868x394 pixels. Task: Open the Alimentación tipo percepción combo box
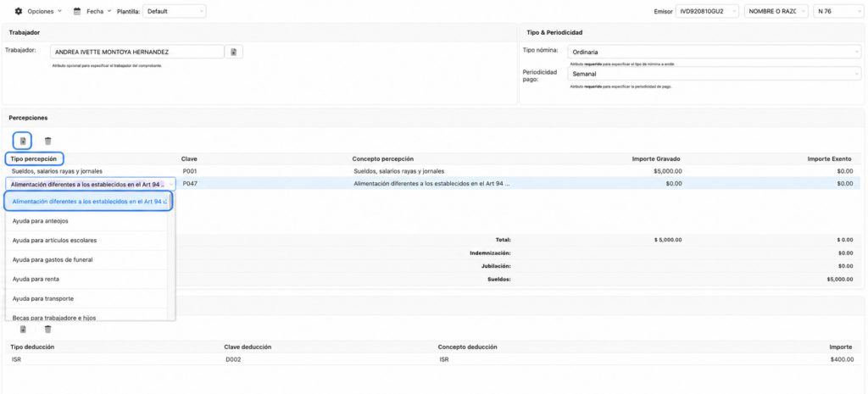pyautogui.click(x=91, y=184)
